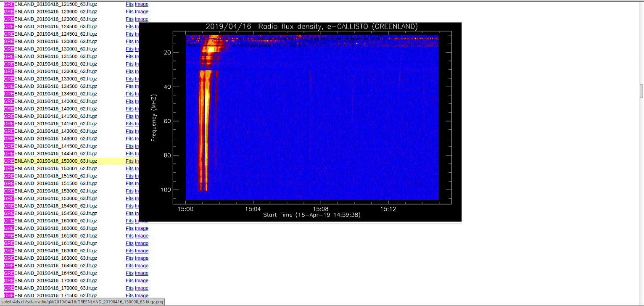Screen dimensions: 644x306
Task: Download Fits file for GREENLAND_20190416_124500_63
Action: 129,26
